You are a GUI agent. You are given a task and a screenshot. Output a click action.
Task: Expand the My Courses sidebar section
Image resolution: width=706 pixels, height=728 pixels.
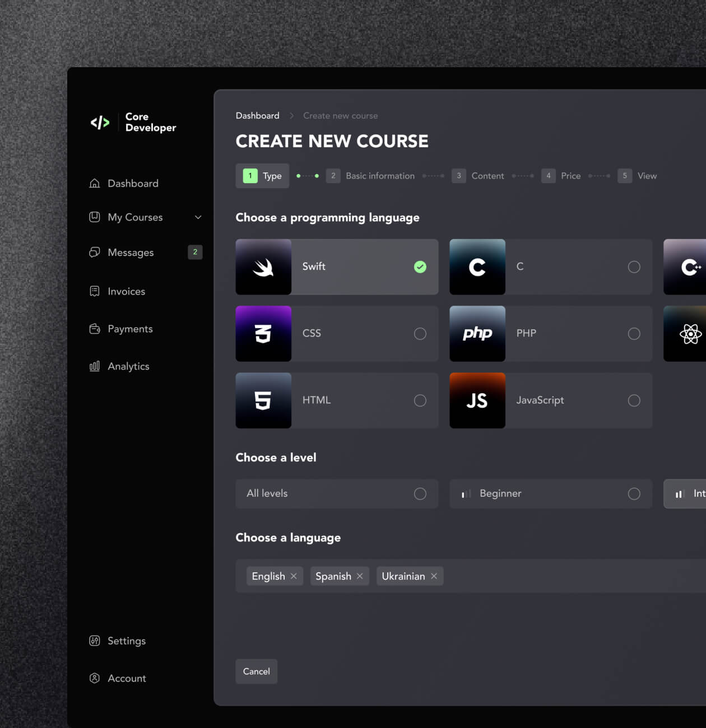tap(198, 217)
